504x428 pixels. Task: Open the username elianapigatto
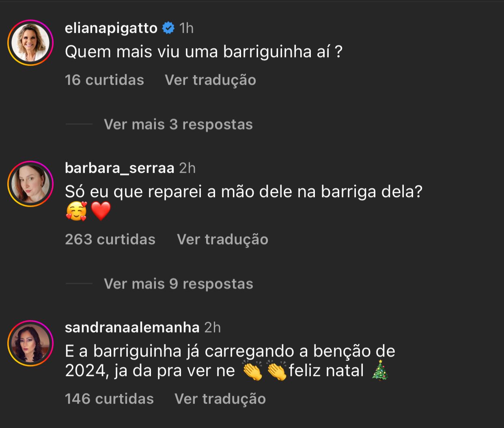111,28
